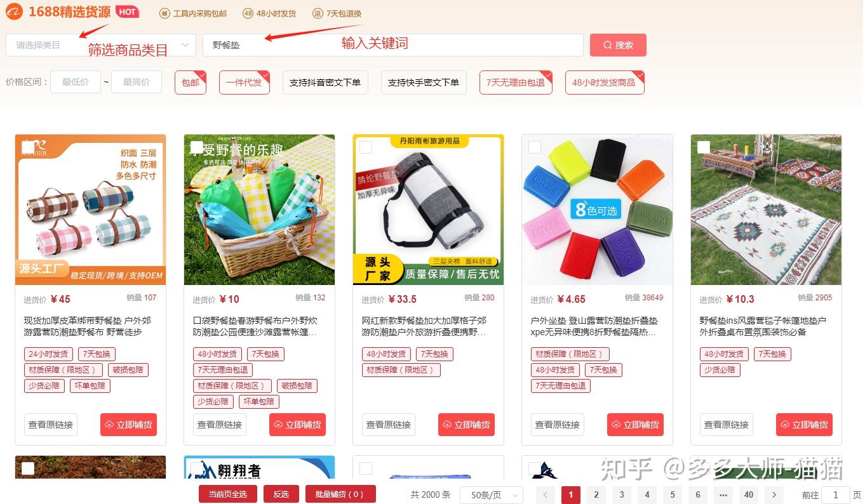Select the checkbox on the 8色可选 product
Screen dimensions: 865x504
coord(535,147)
